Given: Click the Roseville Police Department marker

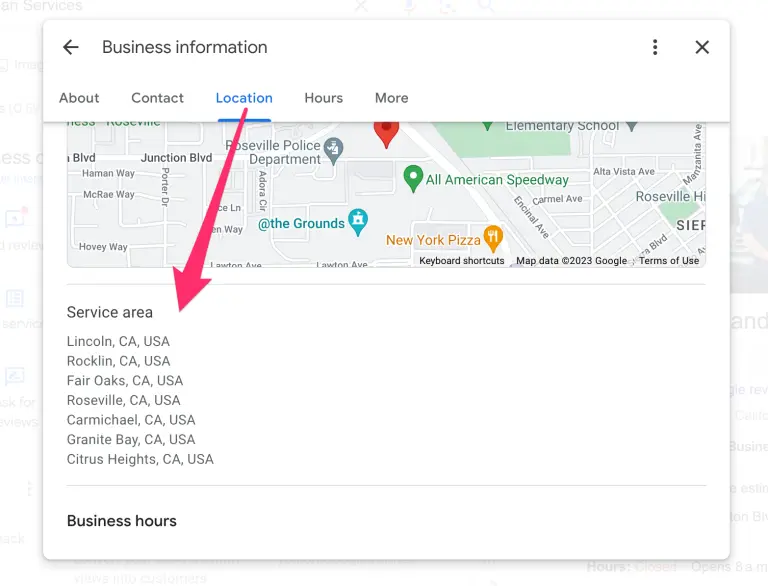Looking at the screenshot, I should click(334, 150).
